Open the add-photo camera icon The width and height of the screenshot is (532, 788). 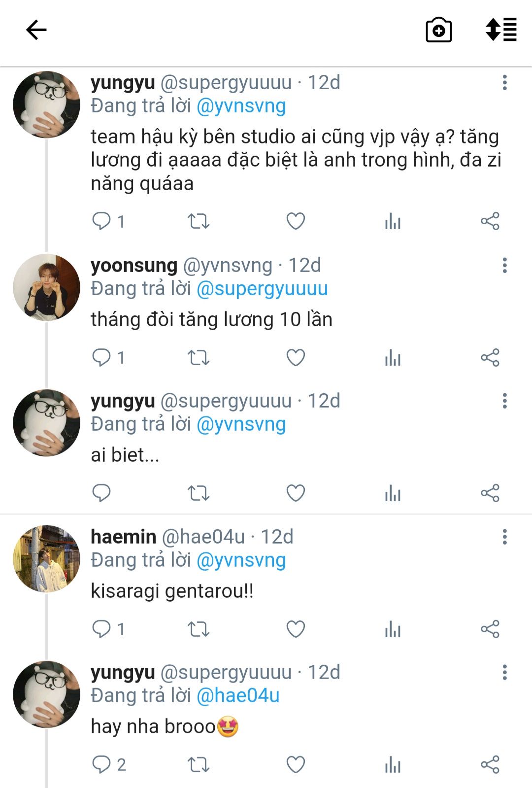point(438,30)
